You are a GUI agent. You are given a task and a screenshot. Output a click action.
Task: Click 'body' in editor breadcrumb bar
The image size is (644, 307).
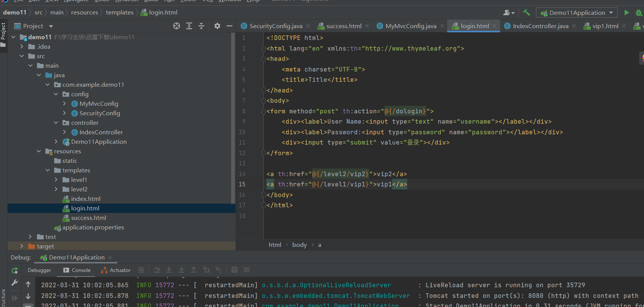(x=300, y=245)
